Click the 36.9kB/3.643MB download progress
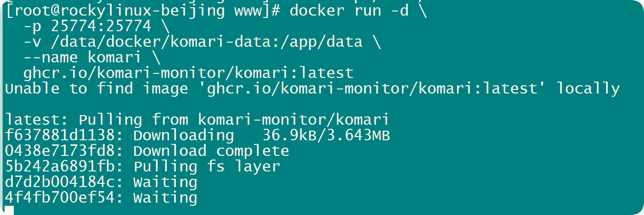Viewport: 644px width, 215px height. pyautogui.click(x=326, y=136)
